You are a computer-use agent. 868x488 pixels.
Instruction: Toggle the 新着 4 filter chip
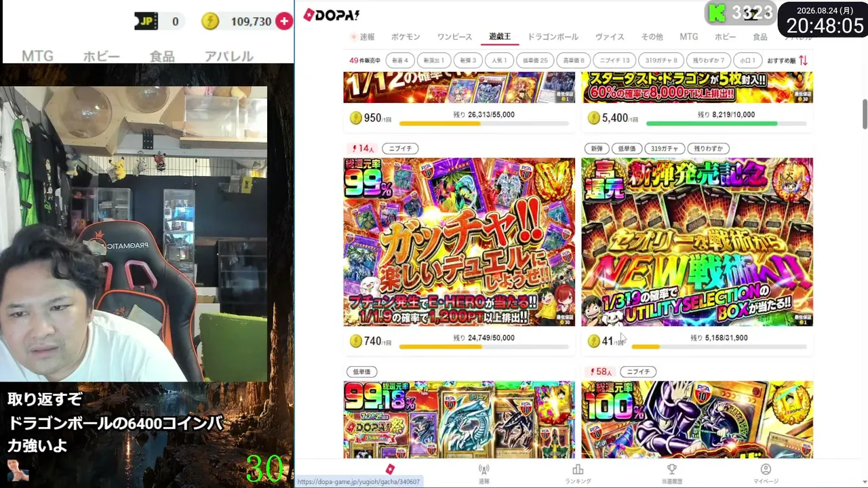[x=399, y=60]
